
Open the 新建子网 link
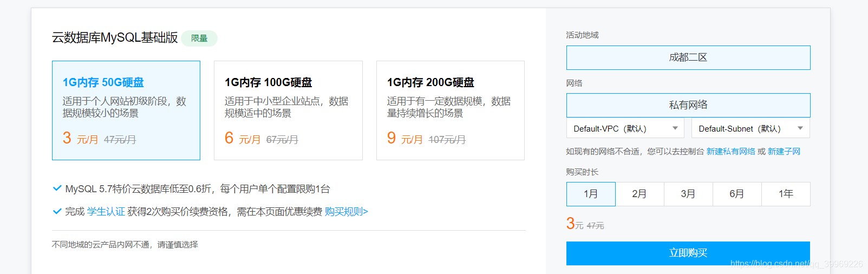tap(784, 152)
